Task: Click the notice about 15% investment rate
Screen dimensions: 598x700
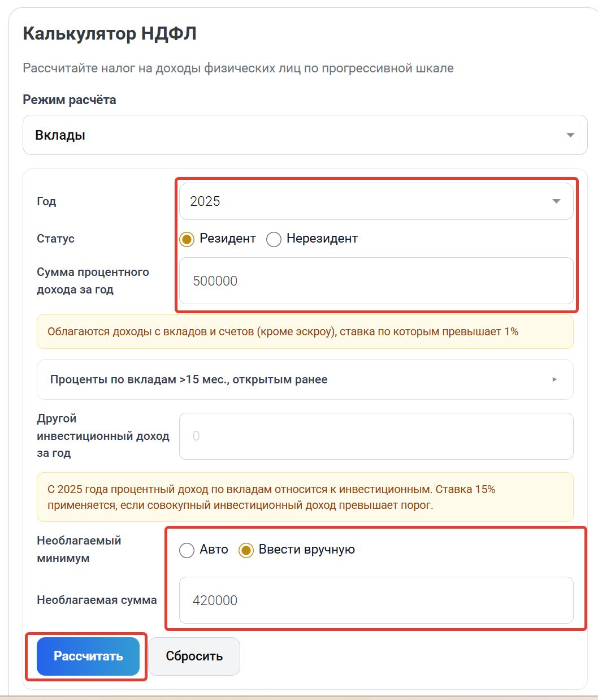Action: click(305, 497)
